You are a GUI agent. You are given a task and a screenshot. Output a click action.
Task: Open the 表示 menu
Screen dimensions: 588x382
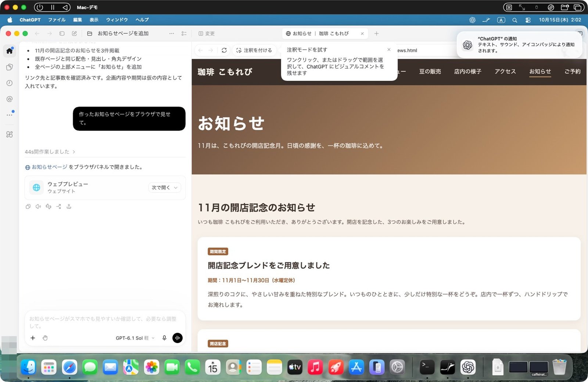coord(94,20)
